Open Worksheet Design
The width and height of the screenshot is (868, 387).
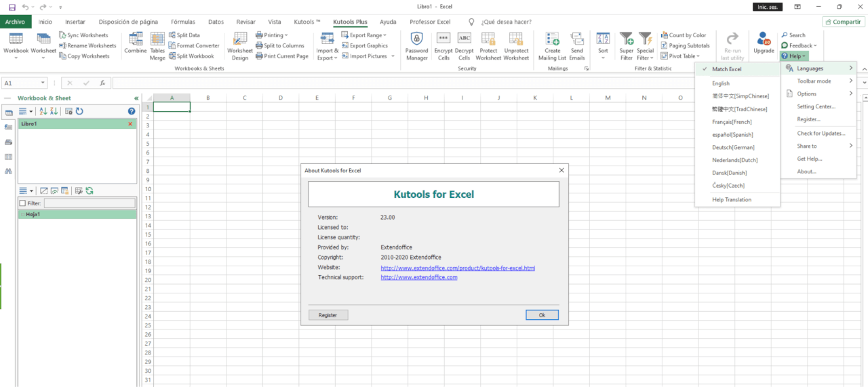[240, 45]
